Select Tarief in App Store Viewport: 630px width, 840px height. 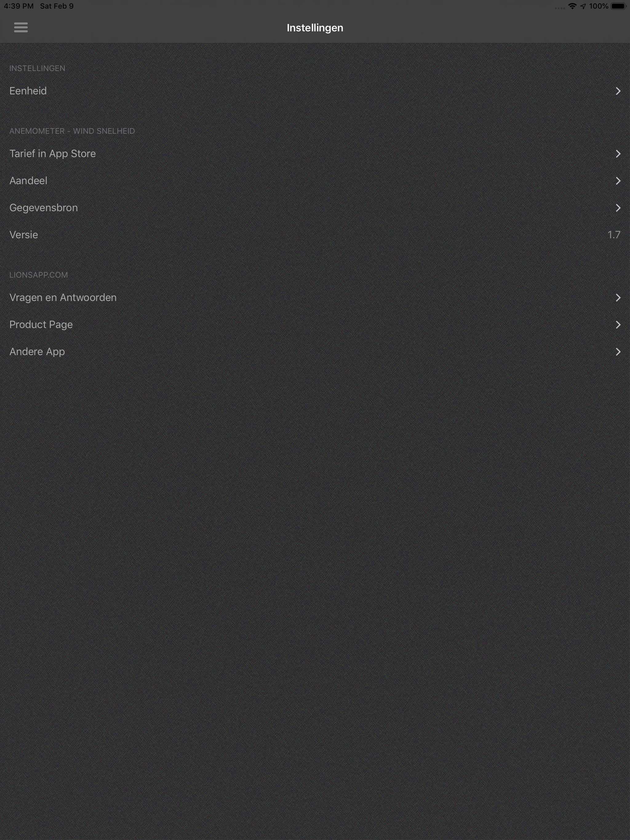tap(315, 154)
